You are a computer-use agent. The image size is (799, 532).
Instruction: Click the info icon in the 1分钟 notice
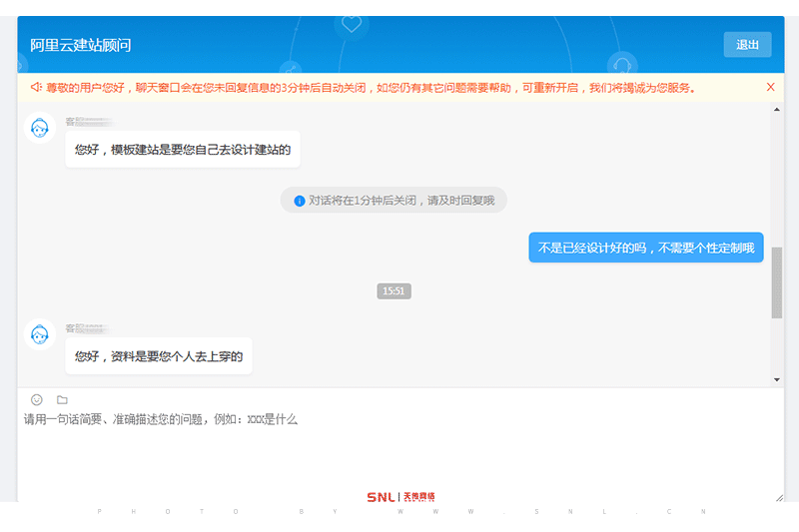point(299,201)
